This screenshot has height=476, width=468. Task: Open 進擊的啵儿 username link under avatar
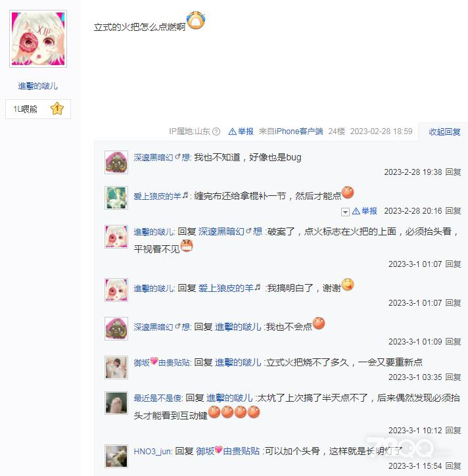(x=38, y=86)
